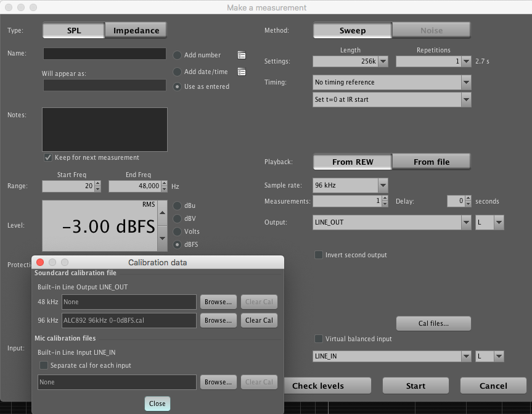Close Calibration data with red window button
This screenshot has height=414, width=532.
pyautogui.click(x=40, y=262)
